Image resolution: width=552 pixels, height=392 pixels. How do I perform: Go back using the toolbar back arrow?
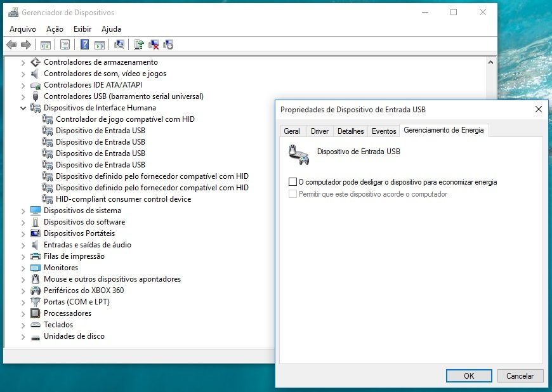click(11, 44)
